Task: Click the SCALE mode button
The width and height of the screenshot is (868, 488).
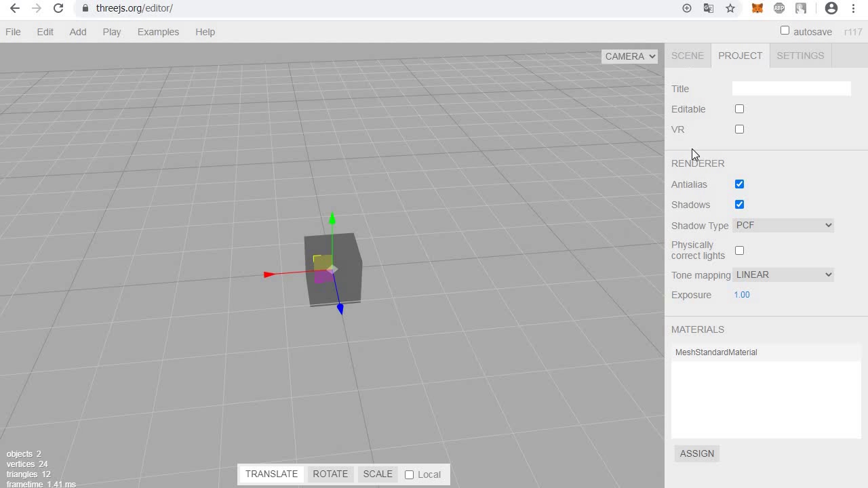Action: (378, 474)
